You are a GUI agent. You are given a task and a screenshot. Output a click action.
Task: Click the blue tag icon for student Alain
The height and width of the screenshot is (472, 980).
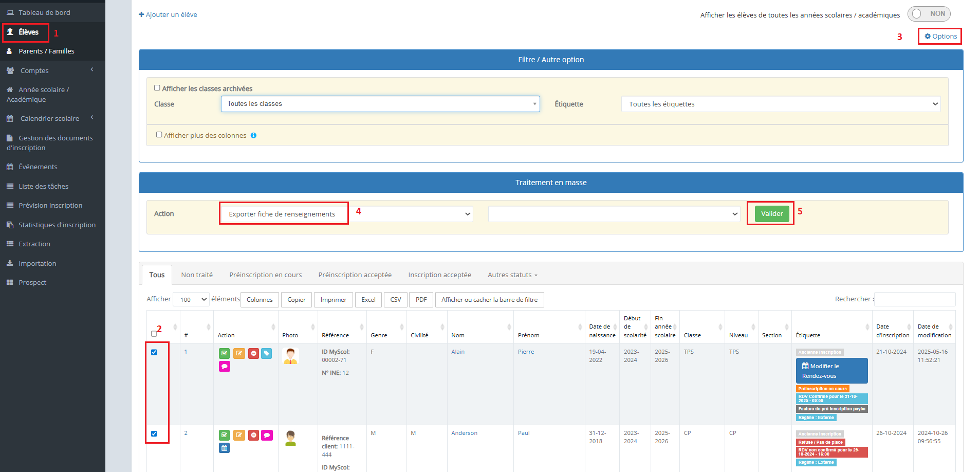pyautogui.click(x=266, y=353)
